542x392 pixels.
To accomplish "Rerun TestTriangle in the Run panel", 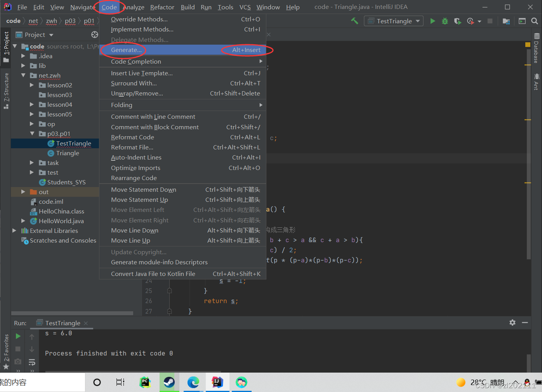I will click(18, 336).
